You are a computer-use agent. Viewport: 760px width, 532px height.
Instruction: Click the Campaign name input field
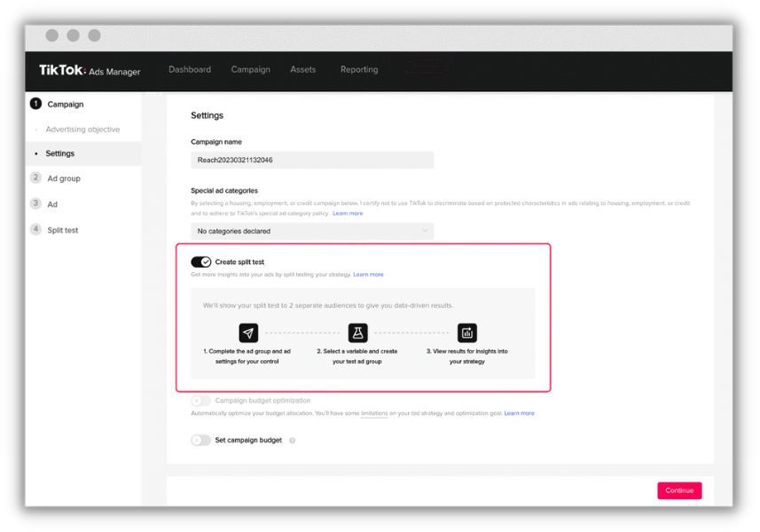click(312, 160)
